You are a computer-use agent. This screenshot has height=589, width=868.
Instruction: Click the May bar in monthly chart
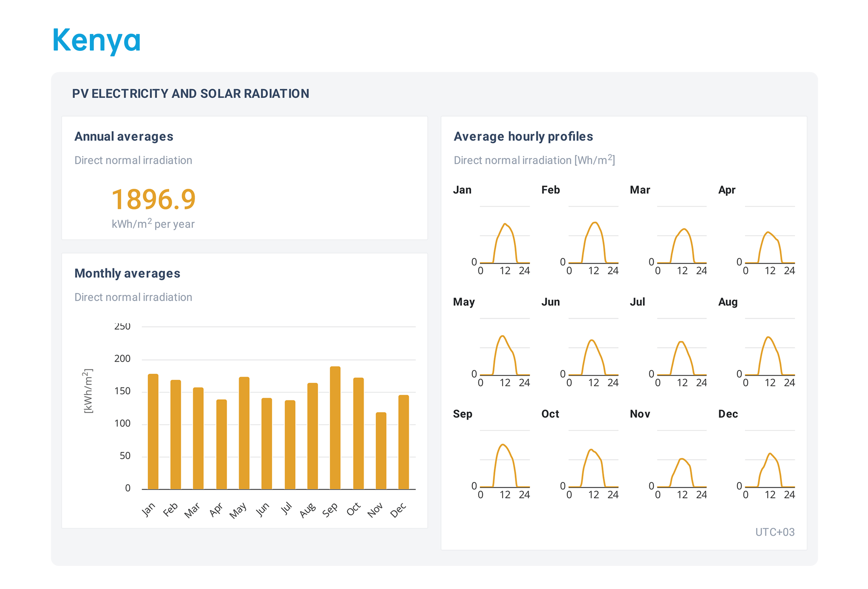coord(244,433)
